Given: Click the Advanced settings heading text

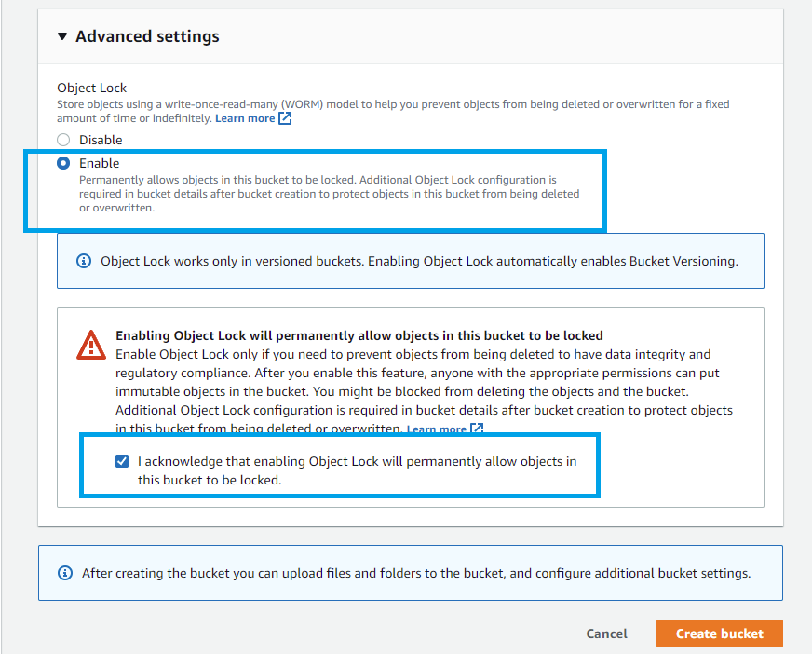Looking at the screenshot, I should 147,37.
